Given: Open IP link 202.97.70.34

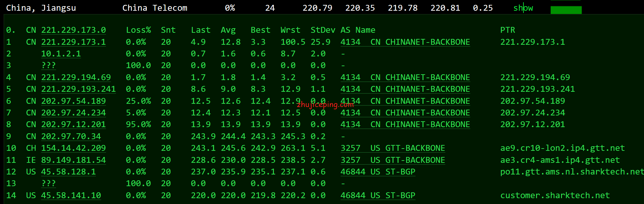Looking at the screenshot, I should [71, 137].
